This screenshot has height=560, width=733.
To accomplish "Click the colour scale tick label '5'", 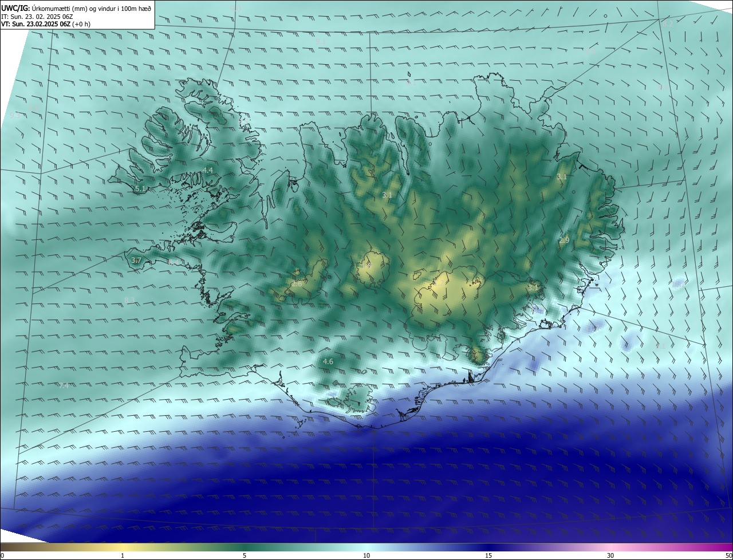I will pos(245,555).
